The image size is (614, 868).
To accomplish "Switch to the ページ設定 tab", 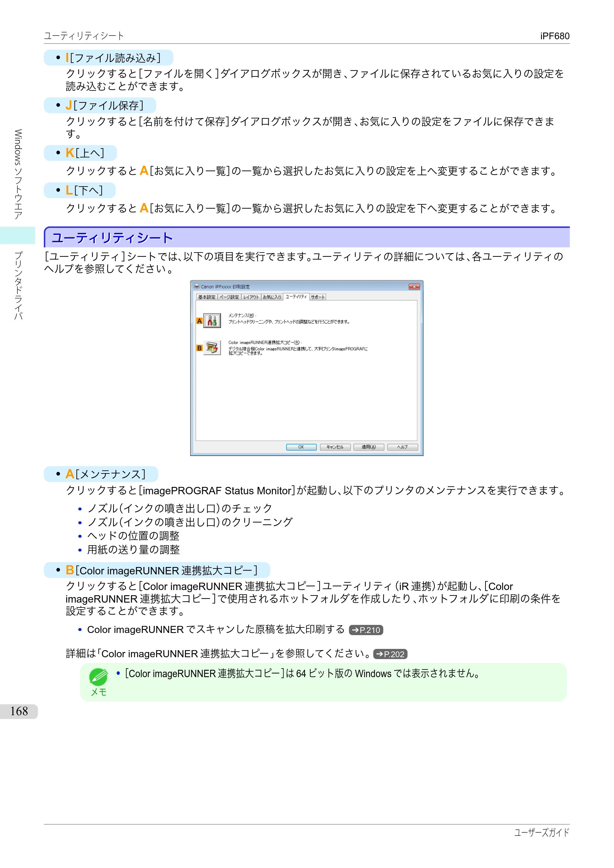I will (230, 297).
